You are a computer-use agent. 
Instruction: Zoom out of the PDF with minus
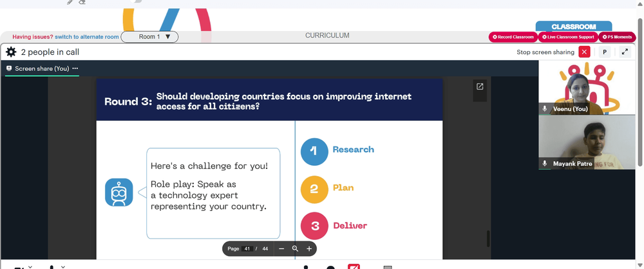[281, 249]
